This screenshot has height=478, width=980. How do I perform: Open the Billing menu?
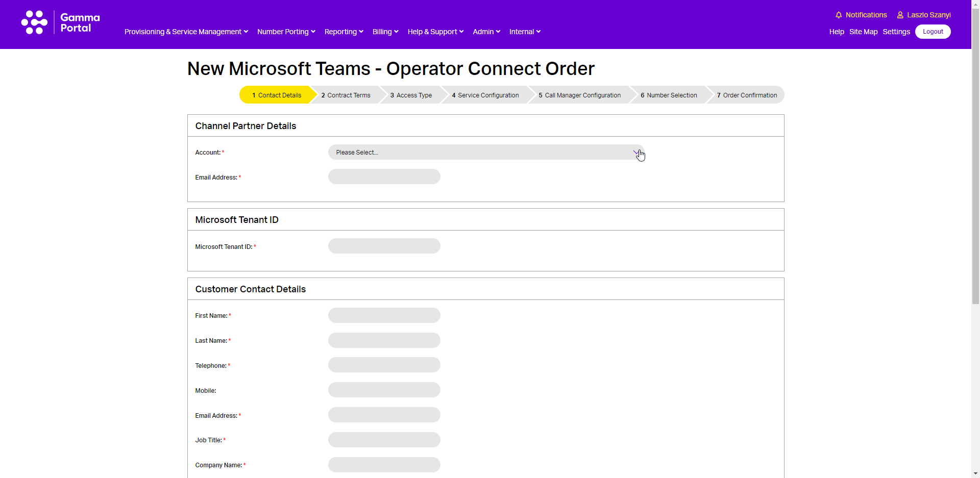click(x=385, y=32)
